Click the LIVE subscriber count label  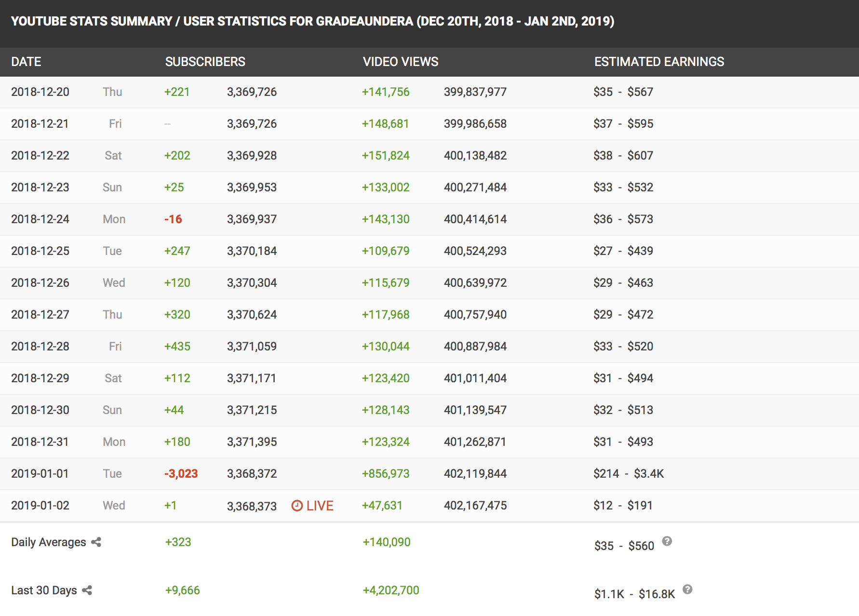(x=320, y=506)
